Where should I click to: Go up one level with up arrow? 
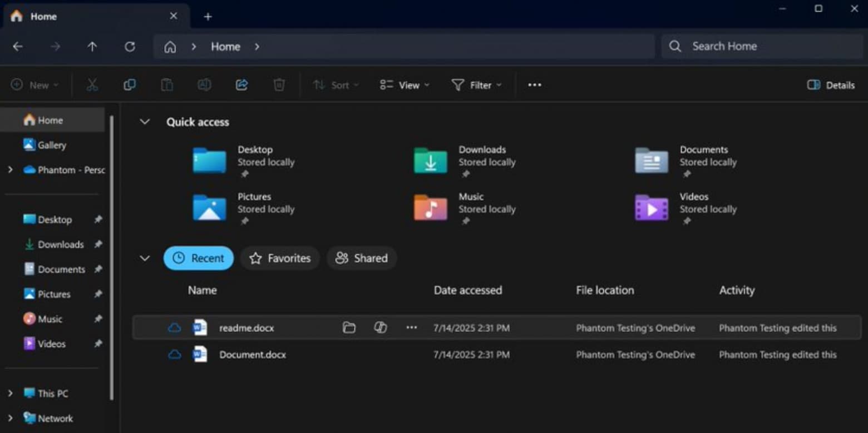[x=92, y=47]
